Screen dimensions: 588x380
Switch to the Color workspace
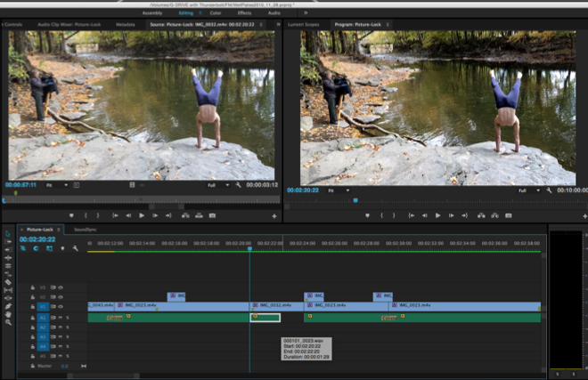tap(216, 12)
